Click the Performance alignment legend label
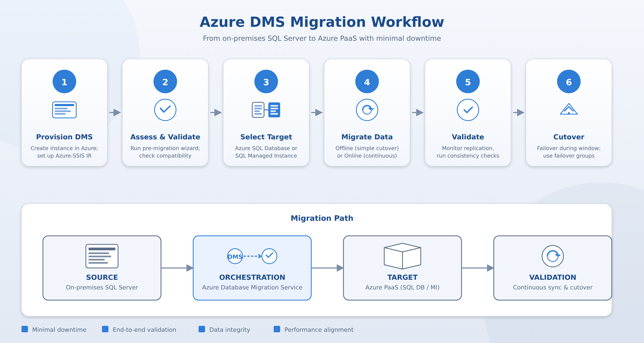 319,330
